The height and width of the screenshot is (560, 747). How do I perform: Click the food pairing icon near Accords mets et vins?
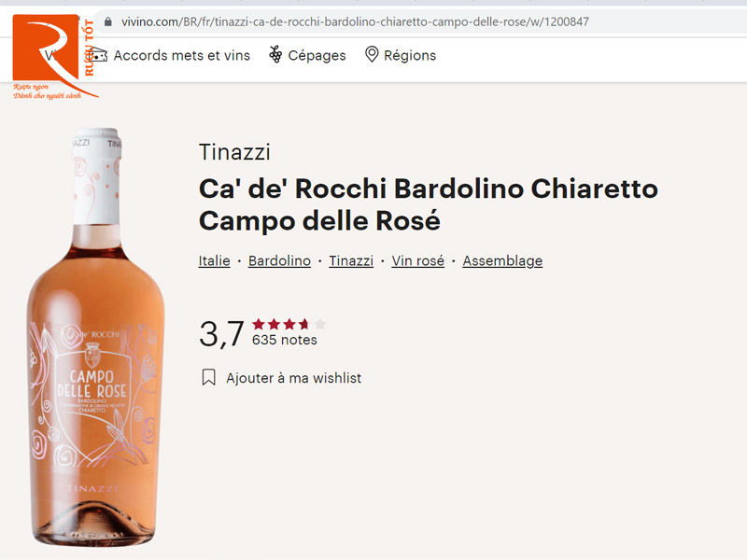tap(97, 56)
